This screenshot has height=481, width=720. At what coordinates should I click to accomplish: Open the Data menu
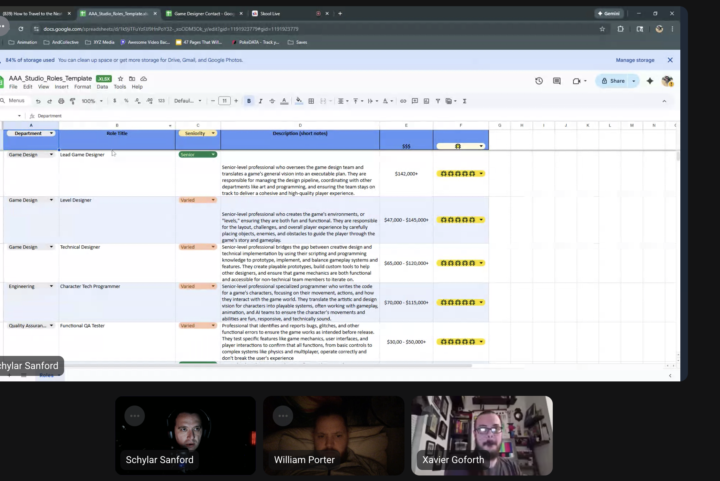point(102,87)
